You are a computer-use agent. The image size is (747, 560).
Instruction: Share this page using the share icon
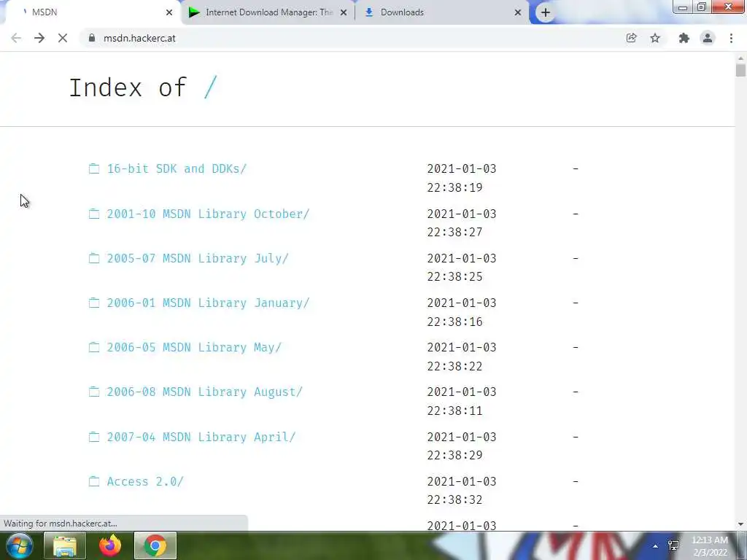coord(631,38)
